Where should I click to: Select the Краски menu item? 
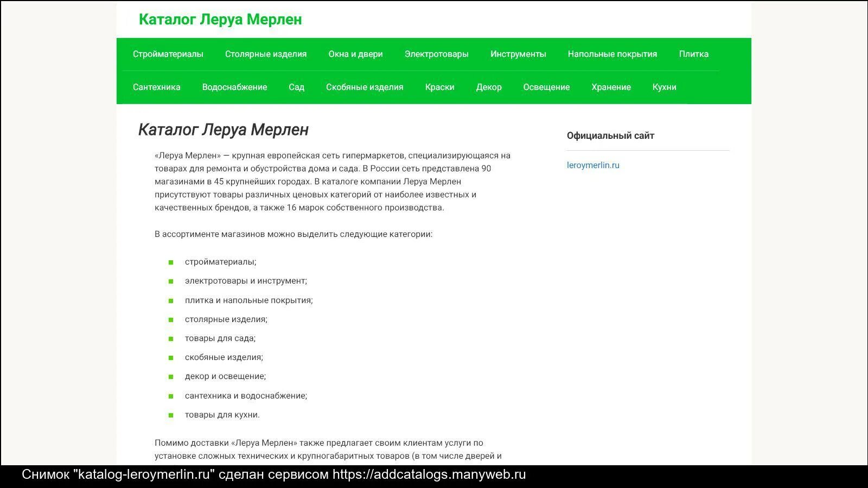[440, 87]
